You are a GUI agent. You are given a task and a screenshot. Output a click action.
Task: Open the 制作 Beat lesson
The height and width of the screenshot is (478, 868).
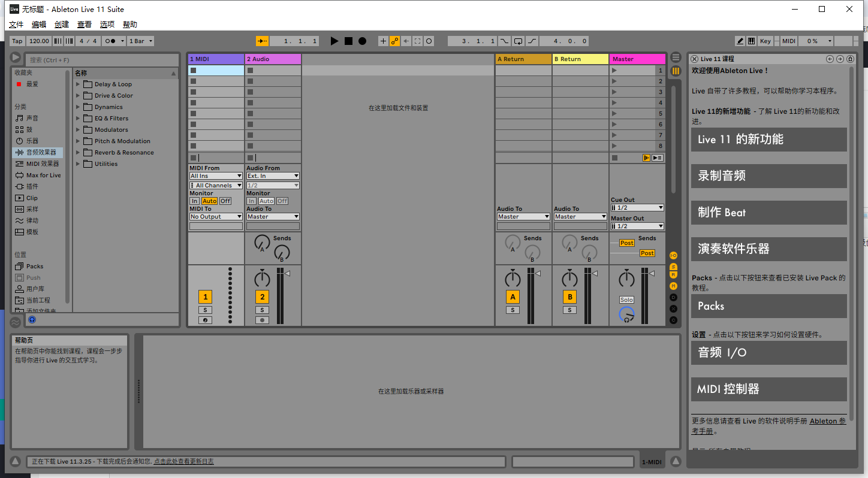coord(769,213)
